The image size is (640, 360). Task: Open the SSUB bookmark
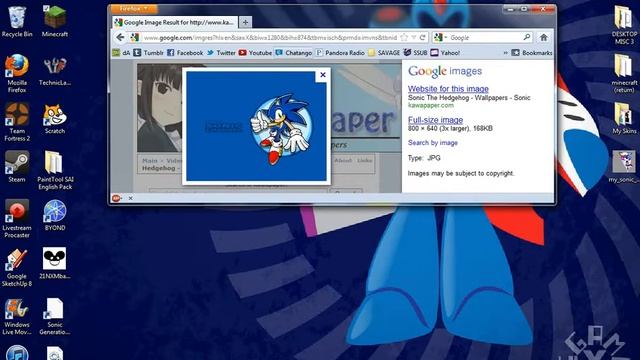tap(416, 53)
